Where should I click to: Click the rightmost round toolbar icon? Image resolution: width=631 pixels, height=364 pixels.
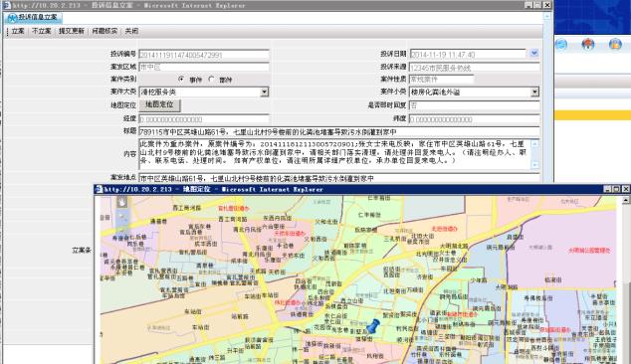pyautogui.click(x=615, y=44)
